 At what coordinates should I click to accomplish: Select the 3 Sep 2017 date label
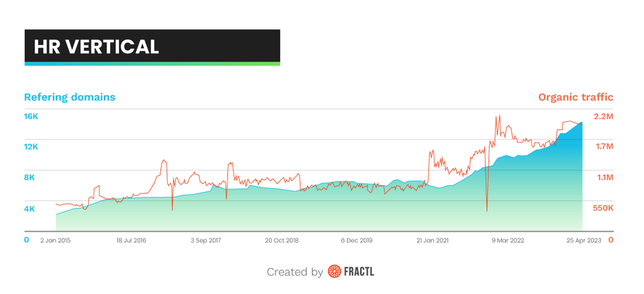(206, 241)
